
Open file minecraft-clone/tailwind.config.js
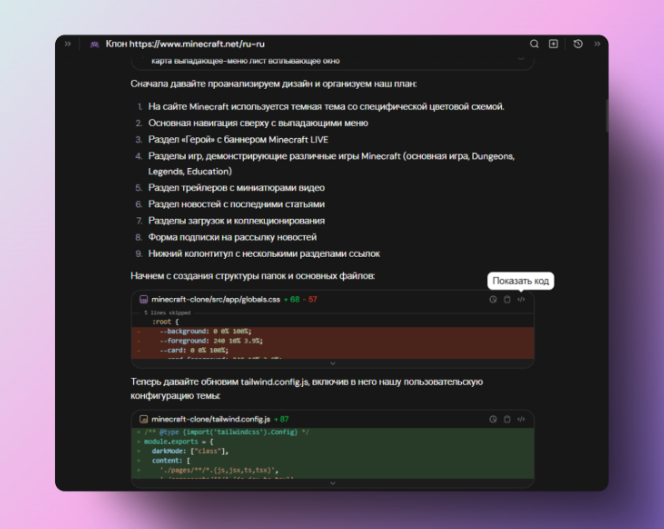point(210,419)
